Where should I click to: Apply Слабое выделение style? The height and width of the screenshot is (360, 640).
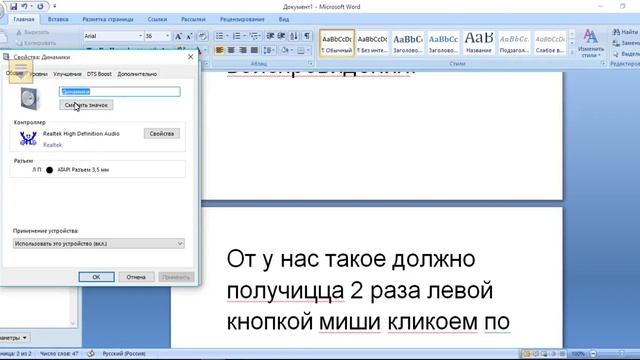pos(549,43)
